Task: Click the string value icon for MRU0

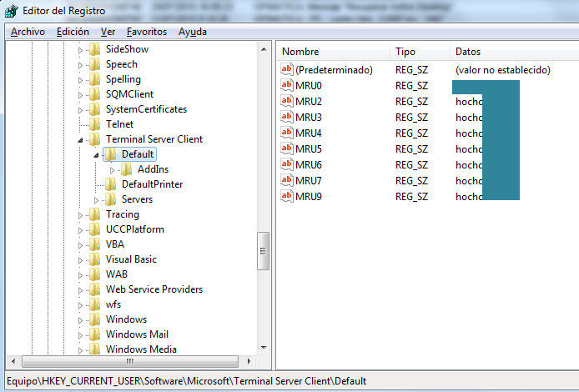Action: (x=287, y=85)
